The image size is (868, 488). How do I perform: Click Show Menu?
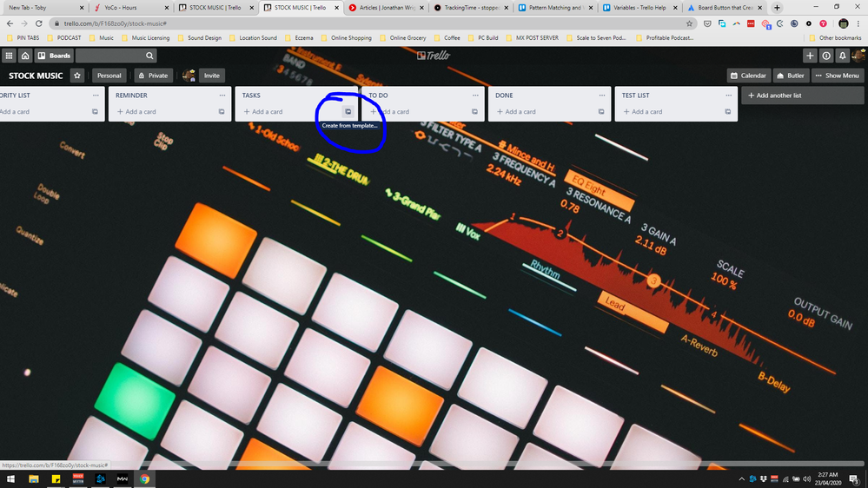point(838,76)
